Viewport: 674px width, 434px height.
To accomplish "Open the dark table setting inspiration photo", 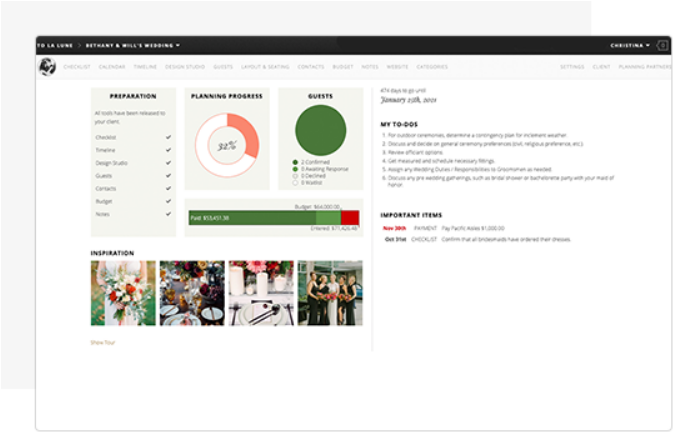I will [x=192, y=293].
